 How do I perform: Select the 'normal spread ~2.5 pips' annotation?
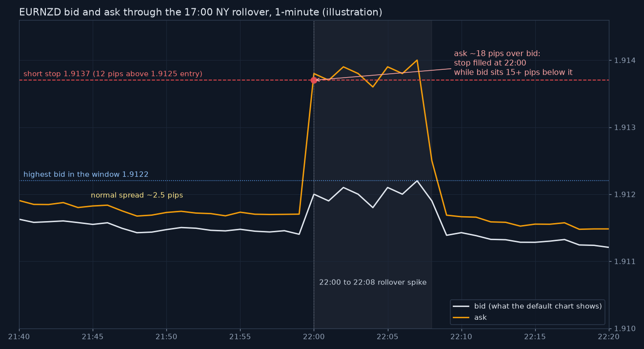pyautogui.click(x=137, y=195)
